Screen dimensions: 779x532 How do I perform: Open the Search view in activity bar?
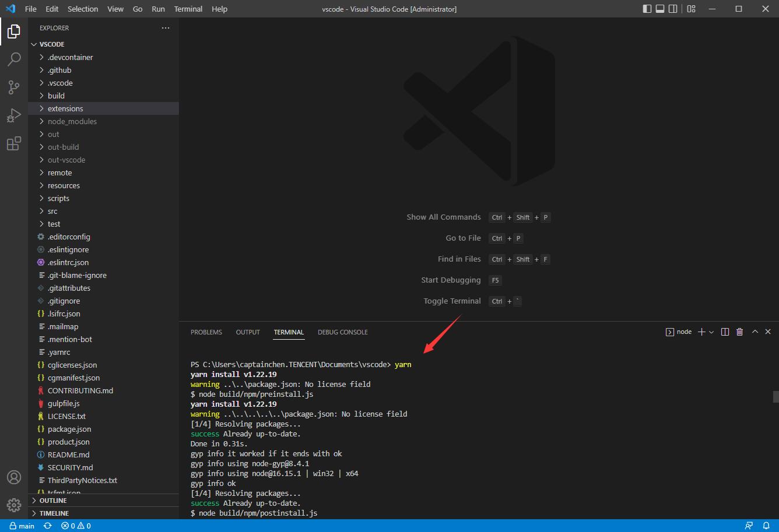pyautogui.click(x=14, y=59)
